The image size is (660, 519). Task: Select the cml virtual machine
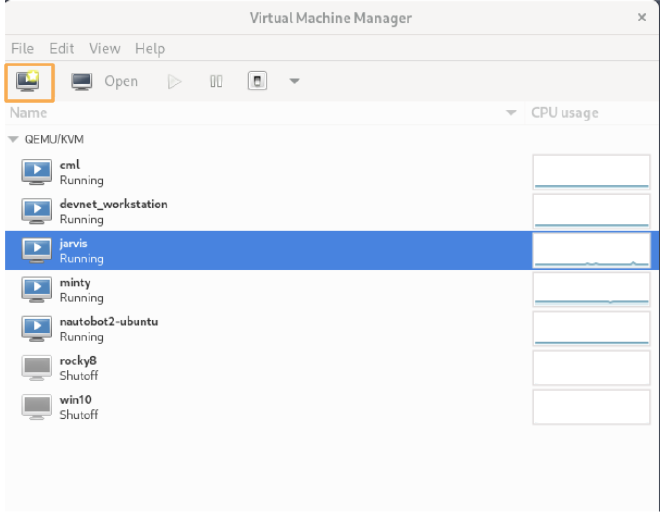tap(330, 172)
